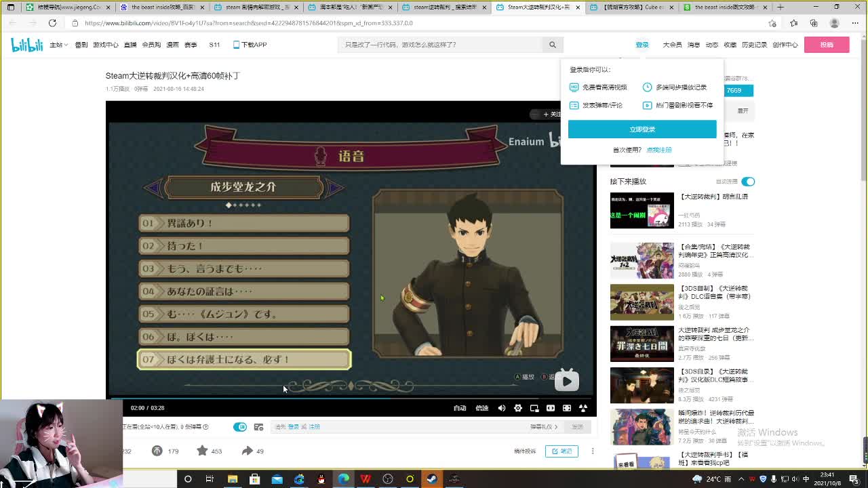The image size is (868, 488).
Task: Open 大会员 in header
Action: coord(672,45)
